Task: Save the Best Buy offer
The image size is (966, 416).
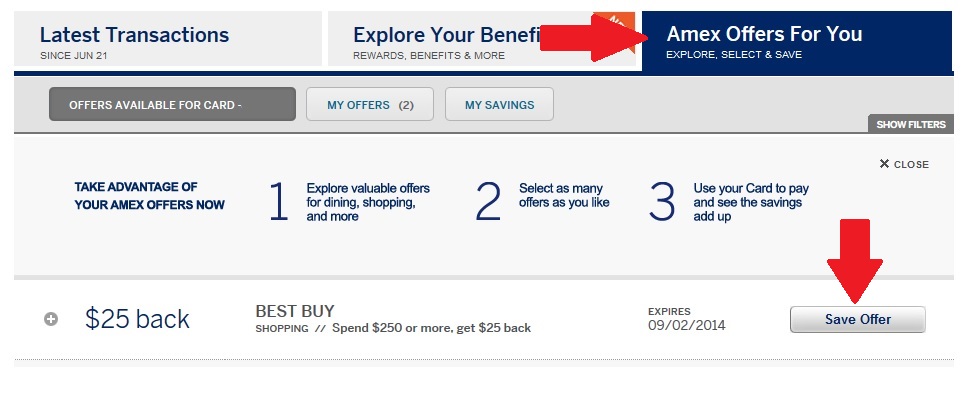Action: point(857,319)
